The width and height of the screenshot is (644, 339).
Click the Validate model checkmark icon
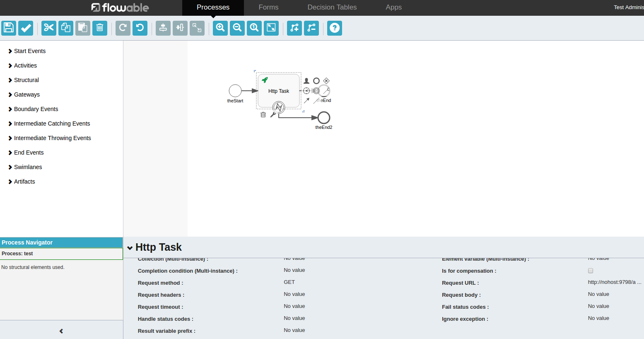coord(26,28)
